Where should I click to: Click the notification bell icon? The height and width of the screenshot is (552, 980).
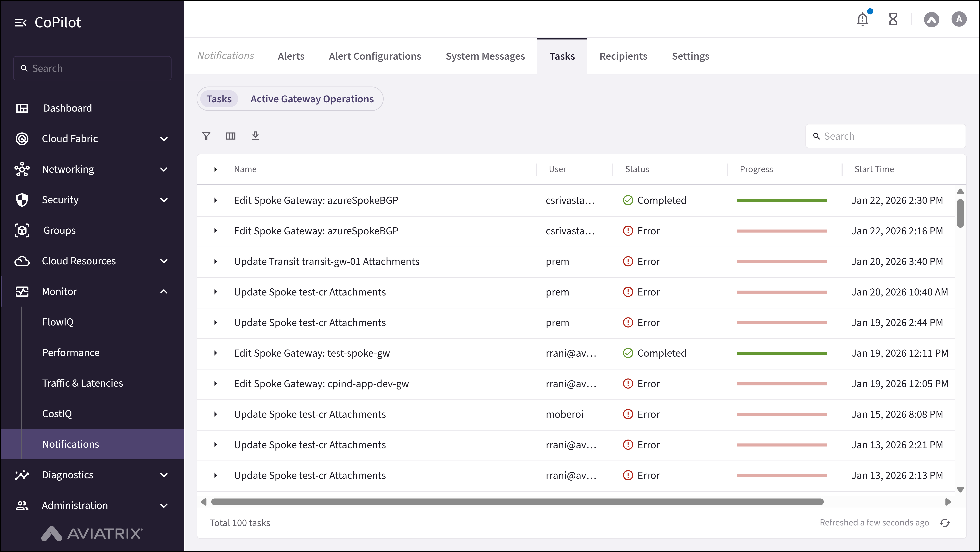[862, 19]
